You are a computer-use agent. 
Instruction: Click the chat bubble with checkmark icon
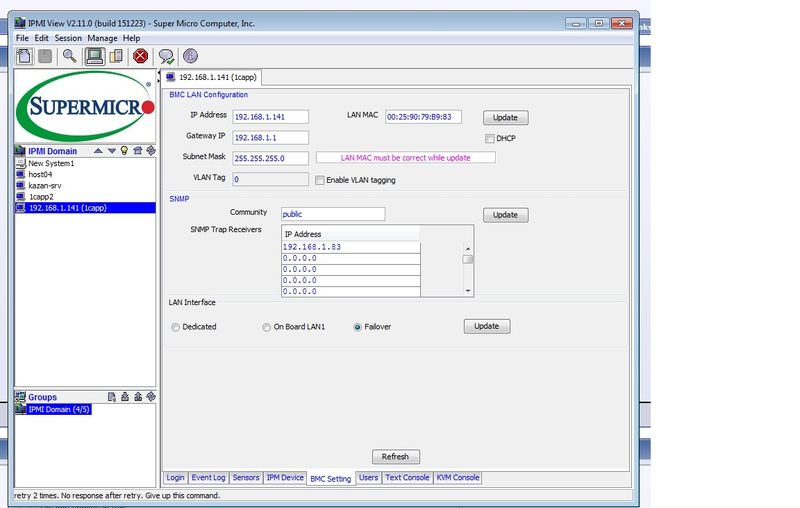166,57
